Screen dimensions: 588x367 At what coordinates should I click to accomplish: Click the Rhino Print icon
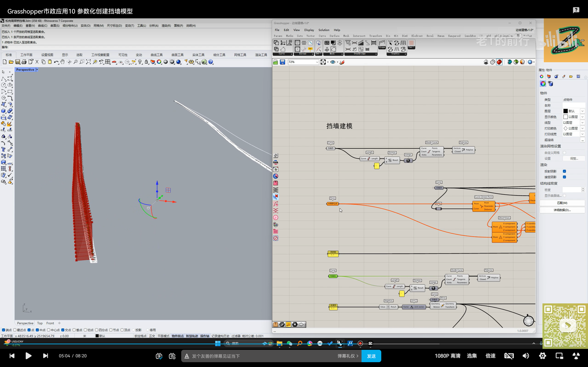[x=24, y=62]
